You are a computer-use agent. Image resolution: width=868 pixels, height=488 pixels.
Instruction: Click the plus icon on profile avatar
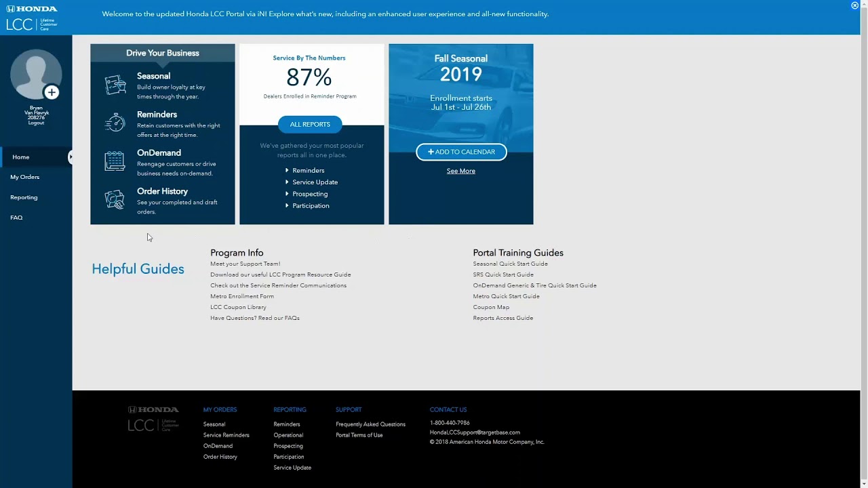click(x=52, y=92)
